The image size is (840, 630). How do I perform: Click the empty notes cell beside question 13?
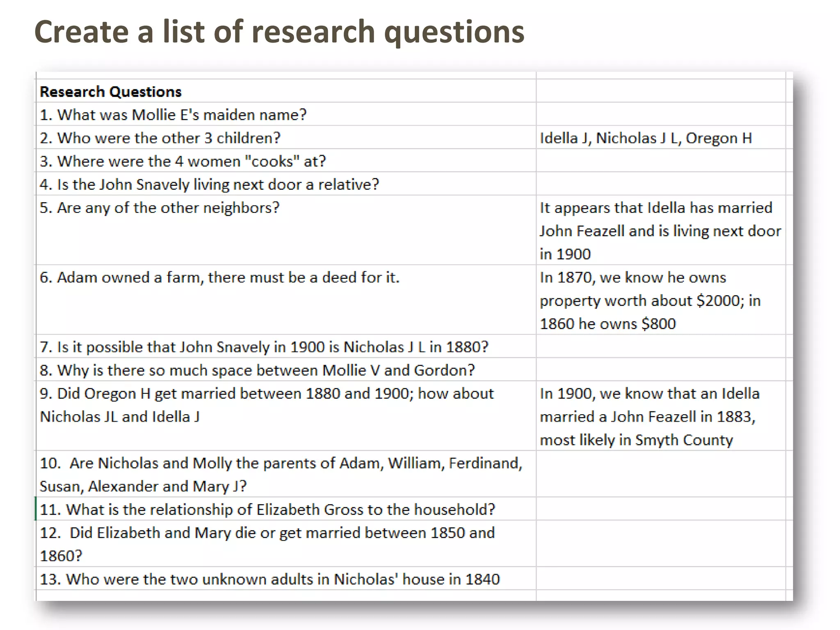click(x=661, y=578)
